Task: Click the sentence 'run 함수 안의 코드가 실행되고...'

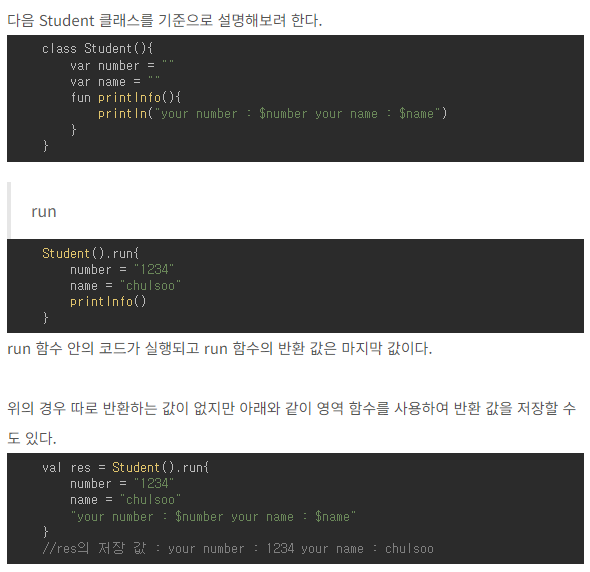Action: (x=220, y=348)
